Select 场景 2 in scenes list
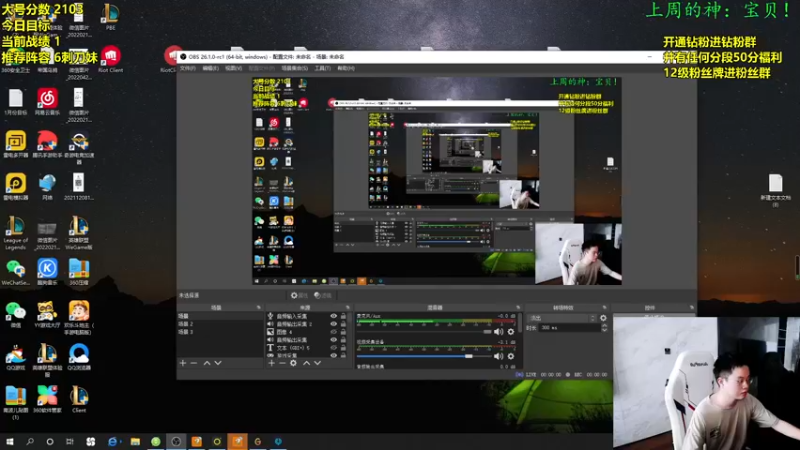 [220, 324]
